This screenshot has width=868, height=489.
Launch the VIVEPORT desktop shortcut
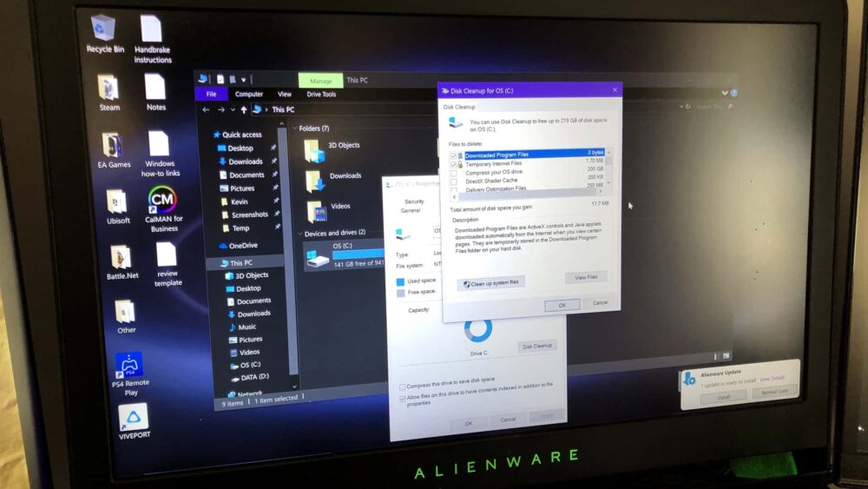(x=134, y=421)
